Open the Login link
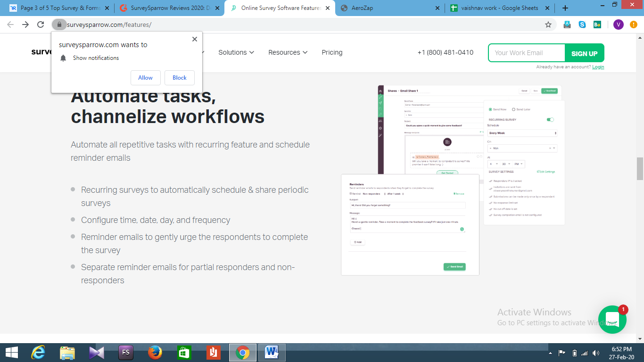 tap(598, 67)
